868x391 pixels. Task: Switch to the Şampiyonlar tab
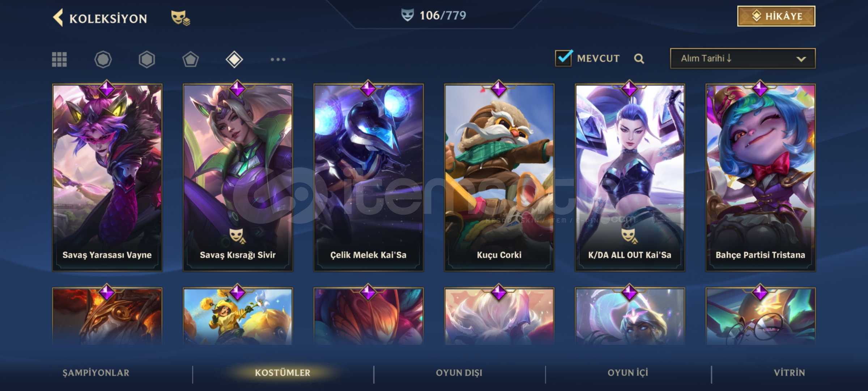pos(96,373)
